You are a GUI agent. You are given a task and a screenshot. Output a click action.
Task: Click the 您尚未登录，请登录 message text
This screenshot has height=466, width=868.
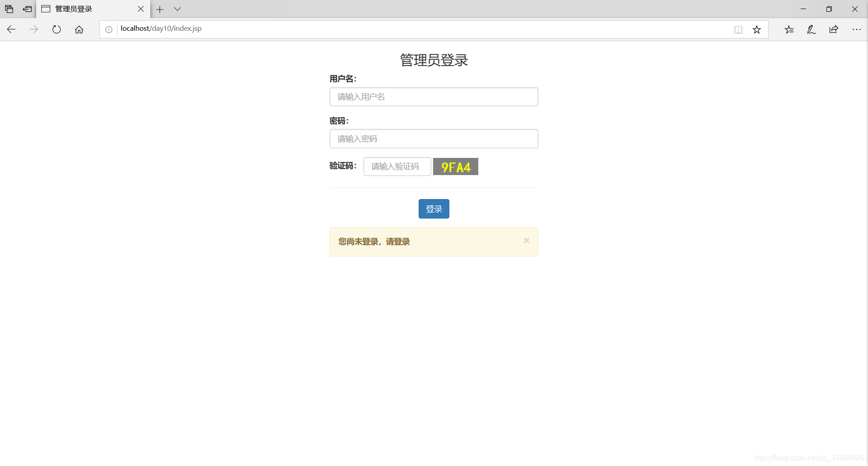[x=374, y=242]
